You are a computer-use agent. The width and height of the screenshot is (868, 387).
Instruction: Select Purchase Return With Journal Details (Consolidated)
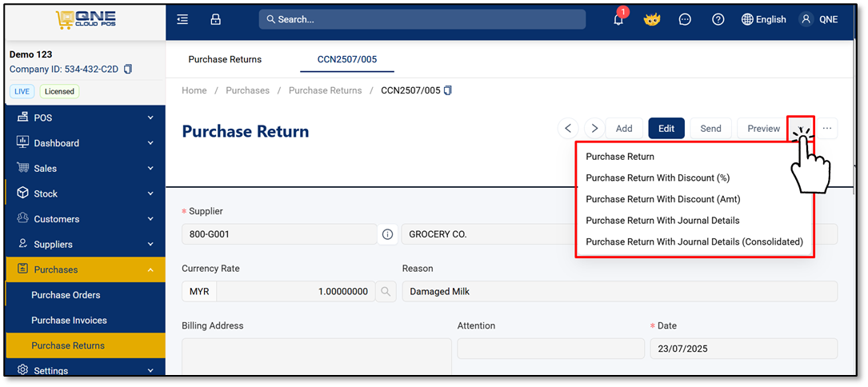(694, 241)
